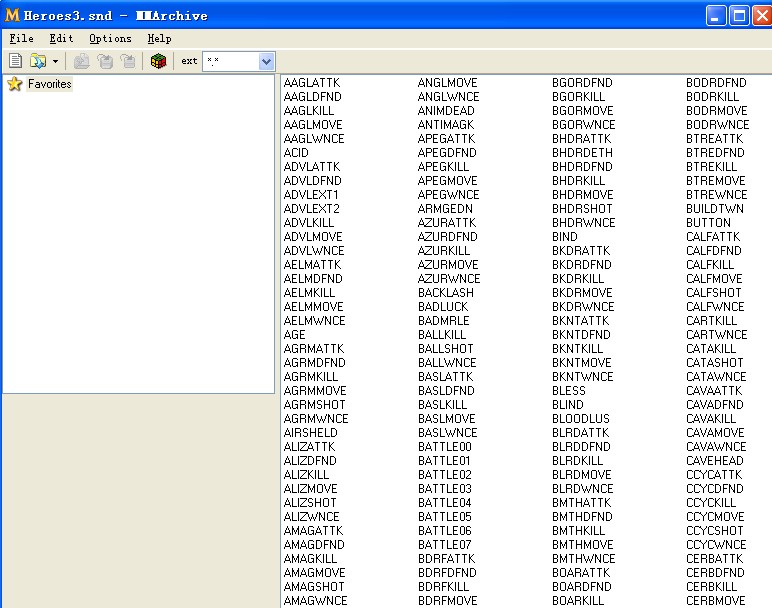Image resolution: width=772 pixels, height=608 pixels.
Task: Select the BGORDFND file entry
Action: click(x=582, y=83)
